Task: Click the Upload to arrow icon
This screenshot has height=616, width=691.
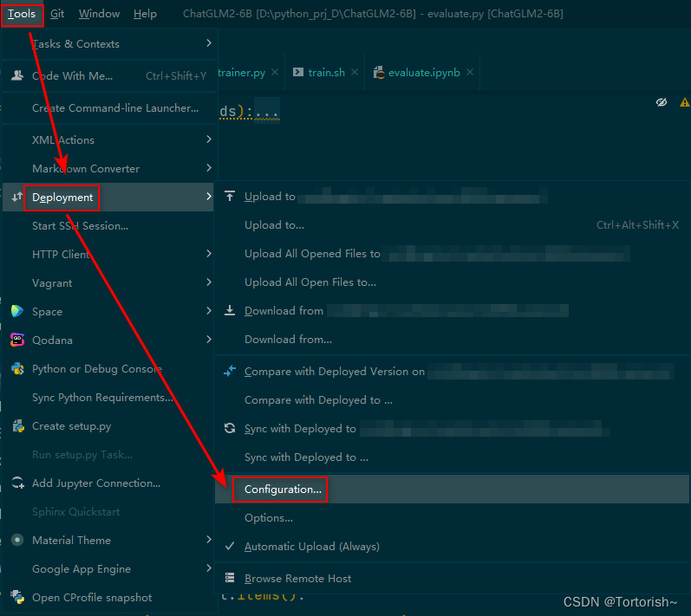Action: (230, 196)
